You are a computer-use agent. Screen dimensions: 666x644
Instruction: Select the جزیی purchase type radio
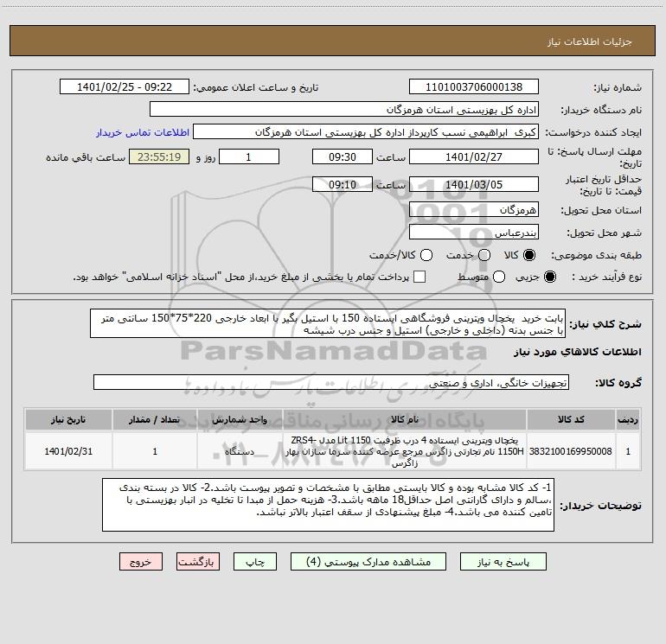click(x=549, y=277)
